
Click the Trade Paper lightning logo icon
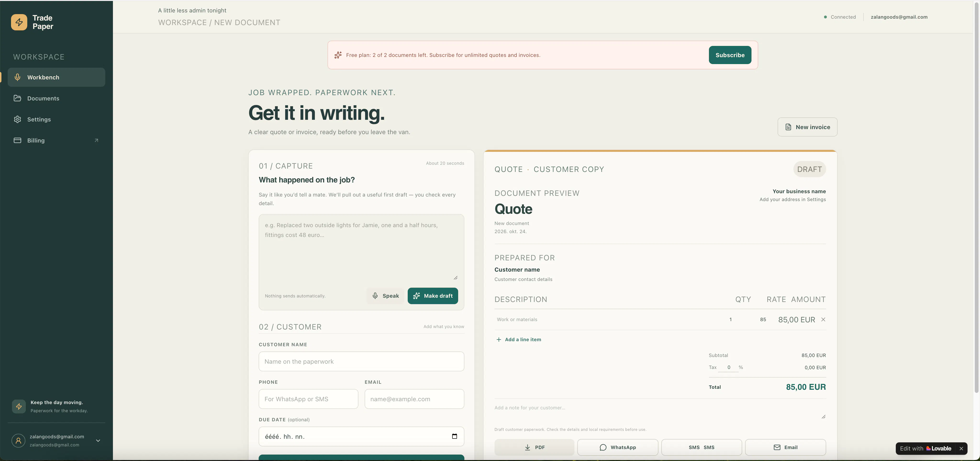pyautogui.click(x=19, y=22)
